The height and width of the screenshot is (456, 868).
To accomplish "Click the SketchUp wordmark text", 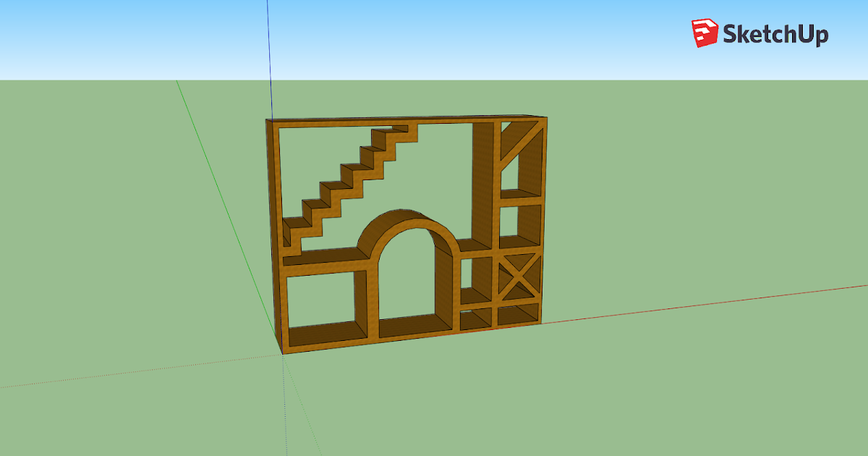I will coord(778,31).
